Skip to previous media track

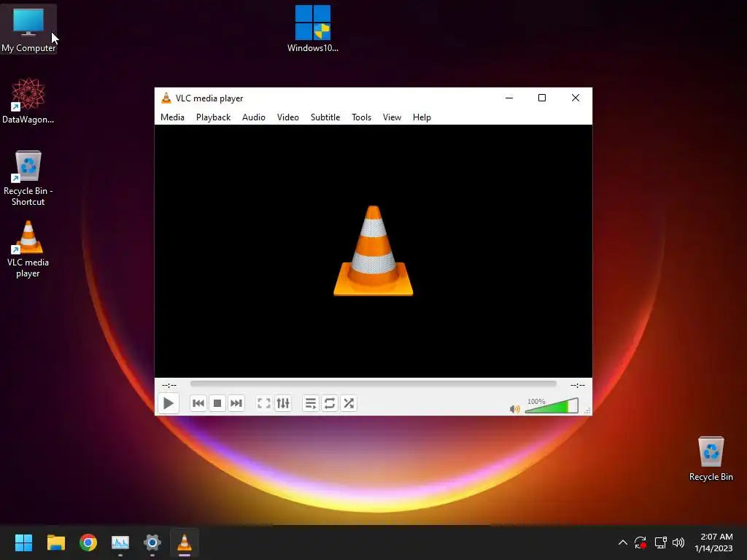pos(198,403)
